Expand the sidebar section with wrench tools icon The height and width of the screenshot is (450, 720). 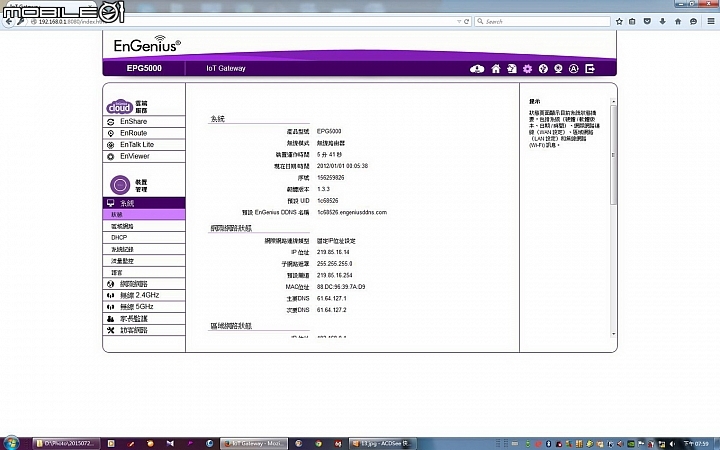[x=144, y=330]
